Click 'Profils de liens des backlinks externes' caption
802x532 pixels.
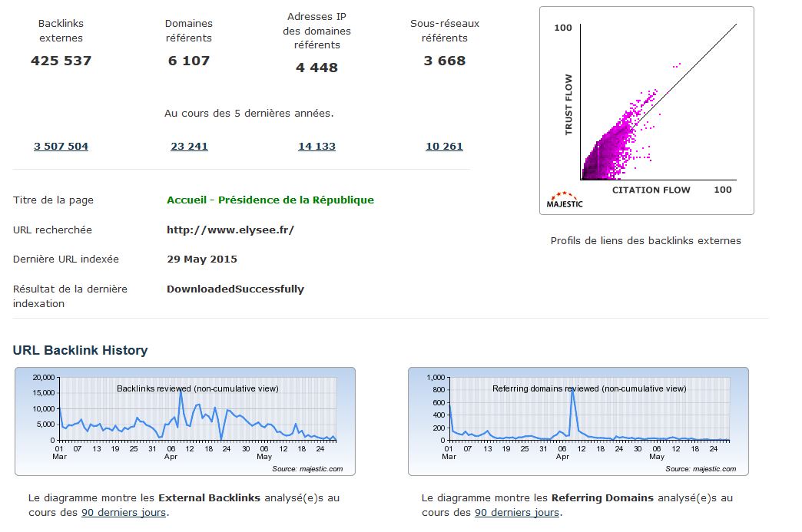(645, 241)
